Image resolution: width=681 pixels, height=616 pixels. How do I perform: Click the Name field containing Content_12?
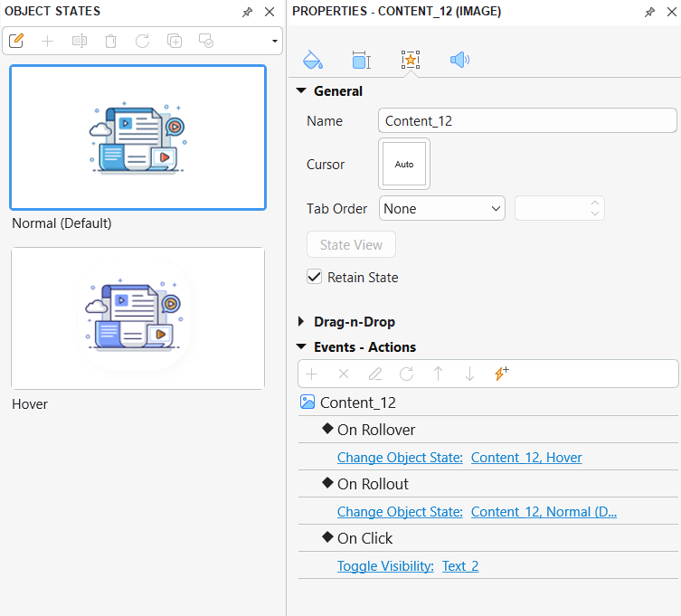point(526,120)
